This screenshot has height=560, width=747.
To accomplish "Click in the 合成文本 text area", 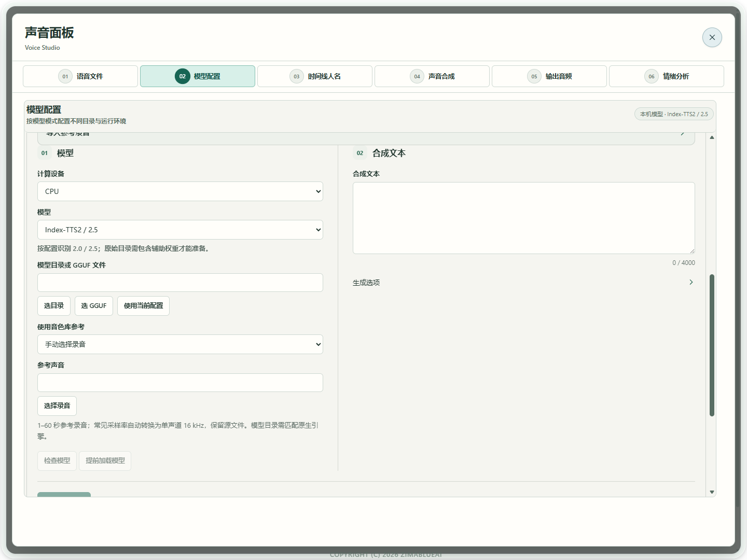I will (524, 218).
